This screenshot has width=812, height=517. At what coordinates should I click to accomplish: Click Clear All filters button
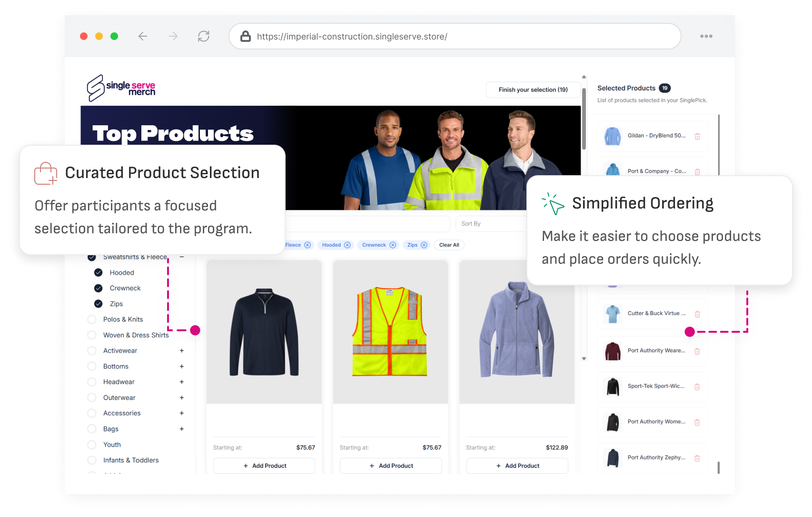click(449, 245)
